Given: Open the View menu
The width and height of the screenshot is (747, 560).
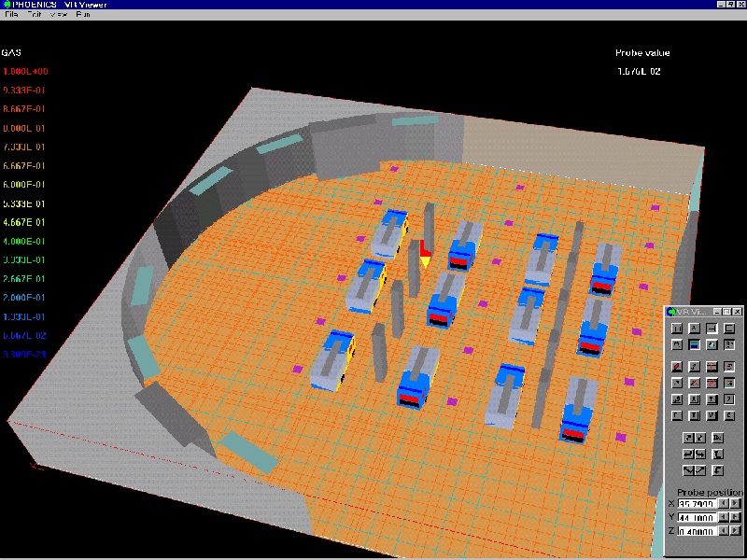Looking at the screenshot, I should (x=59, y=16).
